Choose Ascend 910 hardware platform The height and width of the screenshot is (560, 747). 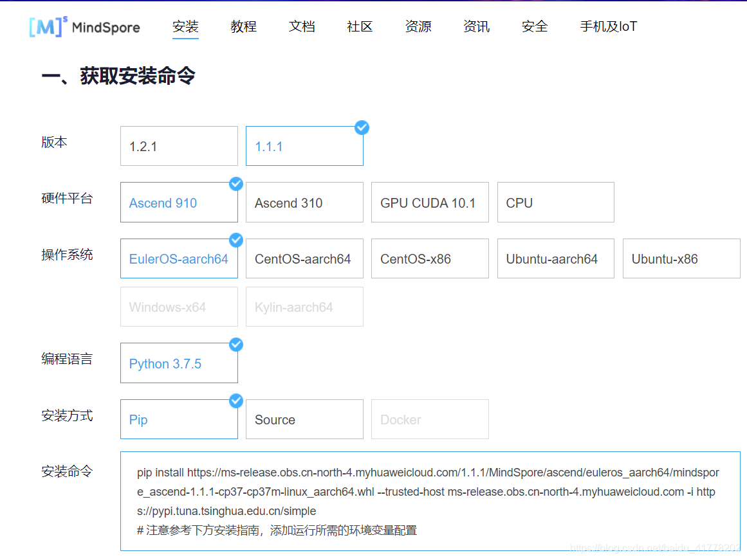click(179, 203)
